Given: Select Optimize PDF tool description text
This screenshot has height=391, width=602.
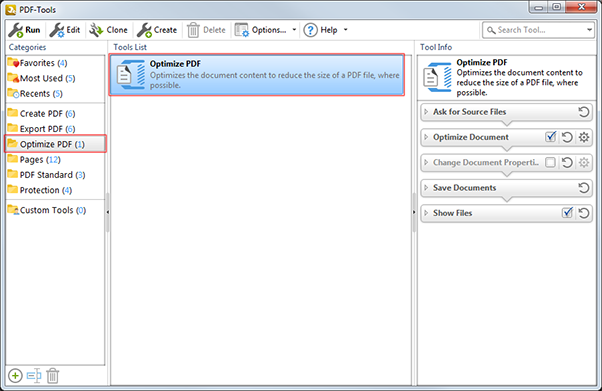Looking at the screenshot, I should coord(275,80).
